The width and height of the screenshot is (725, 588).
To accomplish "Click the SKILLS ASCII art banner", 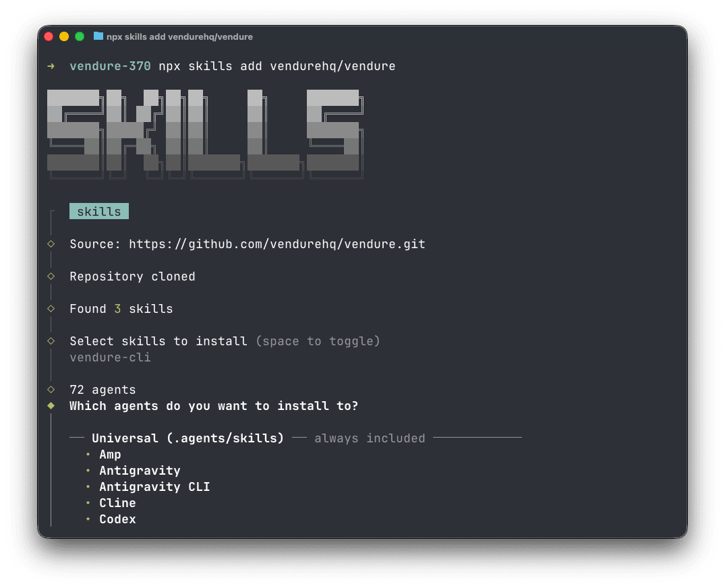I will 205,134.
